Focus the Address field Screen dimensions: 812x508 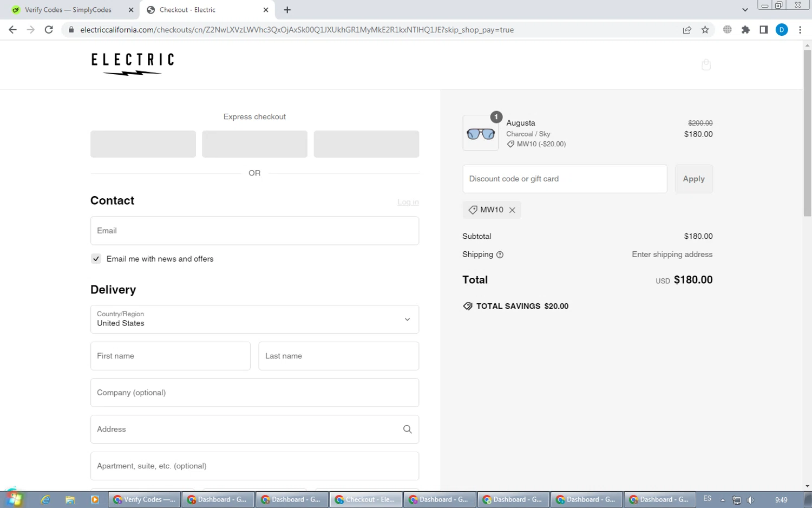coord(254,429)
